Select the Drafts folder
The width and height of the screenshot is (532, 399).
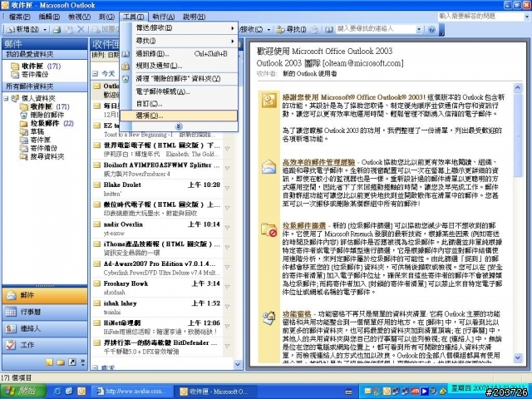coord(32,131)
